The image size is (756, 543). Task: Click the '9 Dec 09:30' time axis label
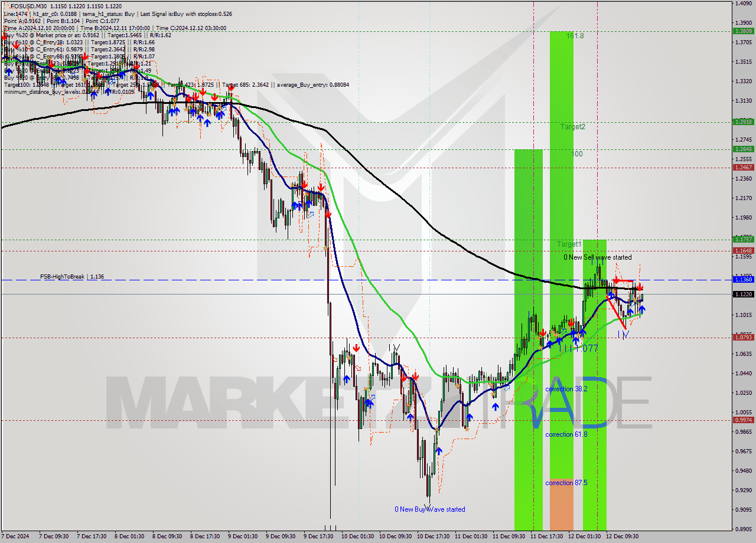point(281,537)
